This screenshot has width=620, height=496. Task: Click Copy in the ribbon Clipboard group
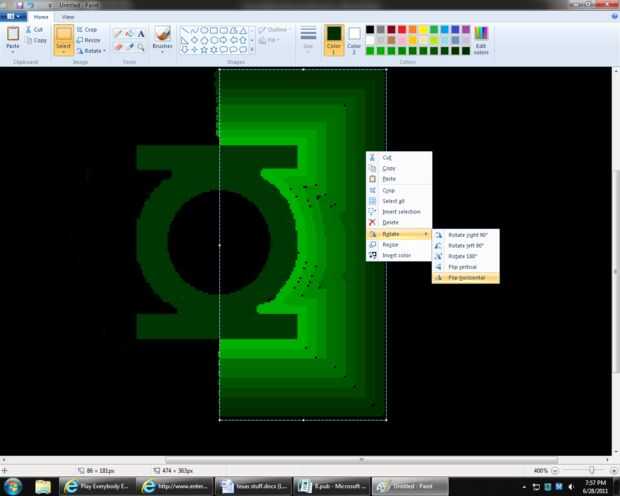click(x=36, y=40)
